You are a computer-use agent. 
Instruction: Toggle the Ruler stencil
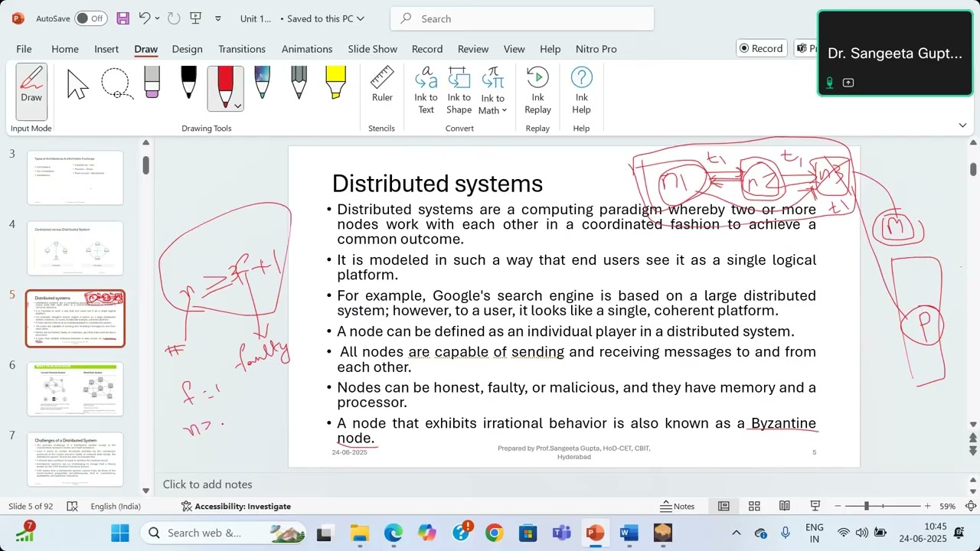[x=382, y=84]
